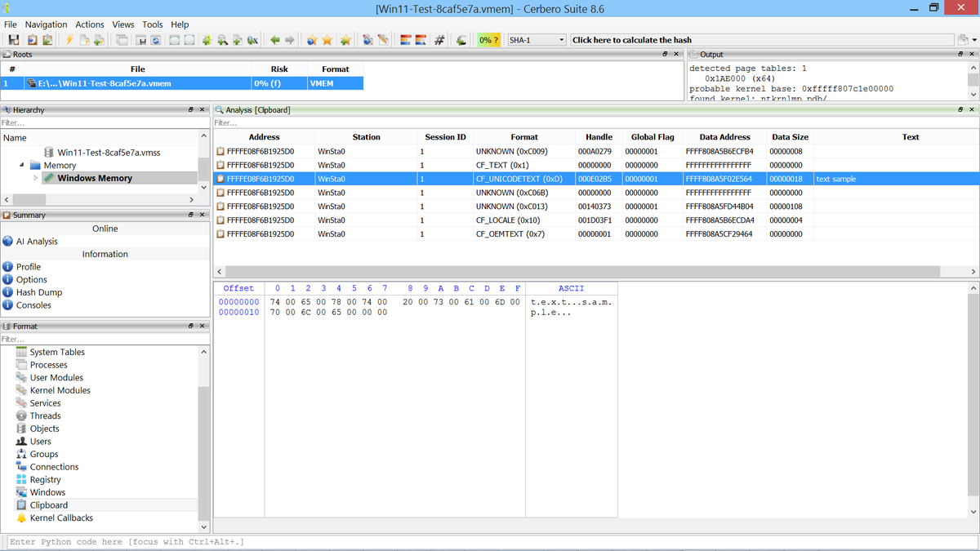Click the hash symbol toolbar icon
This screenshot has width=980, height=551.
[439, 40]
